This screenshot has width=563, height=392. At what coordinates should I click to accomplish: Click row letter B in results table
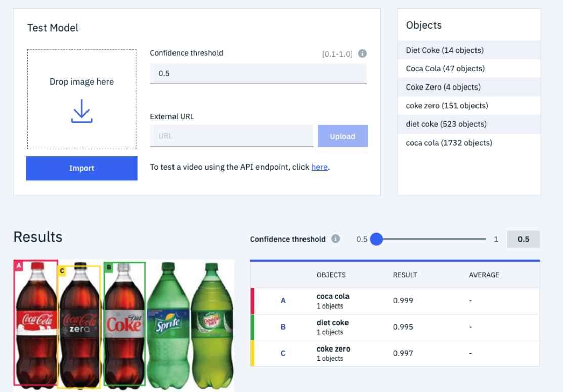coord(283,327)
